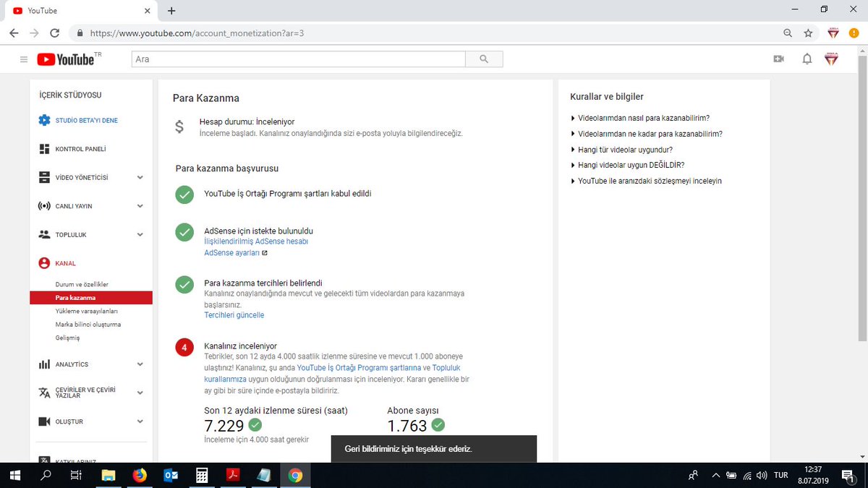The image size is (868, 488).
Task: Open File Explorer from the taskbar
Action: point(109,475)
